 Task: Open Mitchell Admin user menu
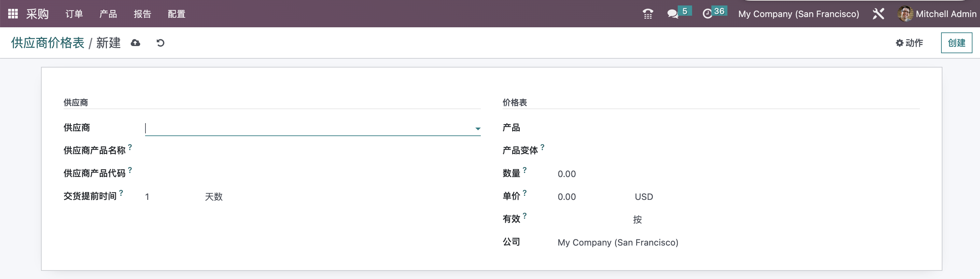click(x=937, y=14)
